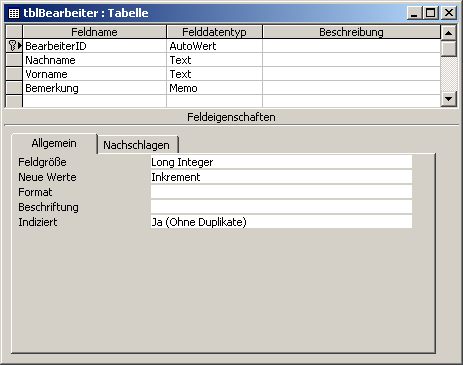Click the Felddatentyp column header
463x365 pixels.
[214, 32]
